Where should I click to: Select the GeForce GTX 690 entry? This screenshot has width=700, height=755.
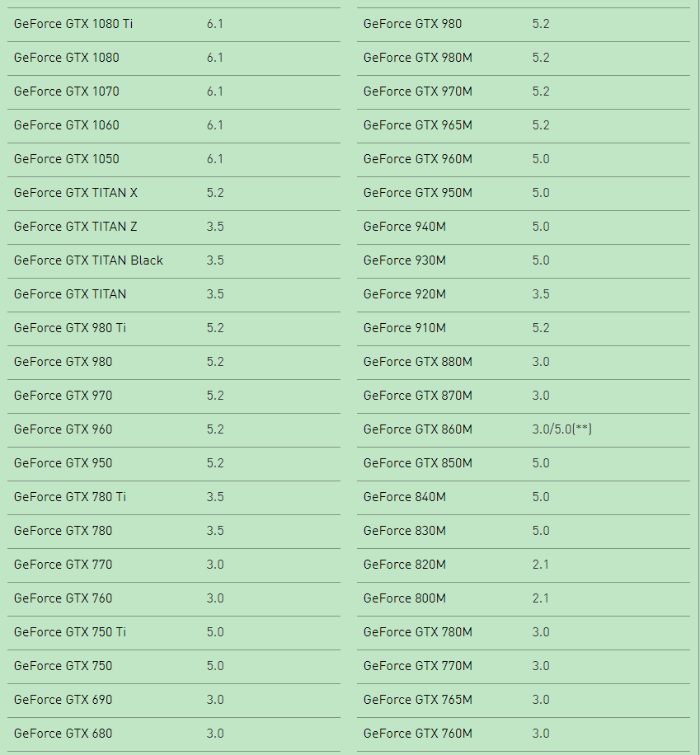[x=63, y=700]
